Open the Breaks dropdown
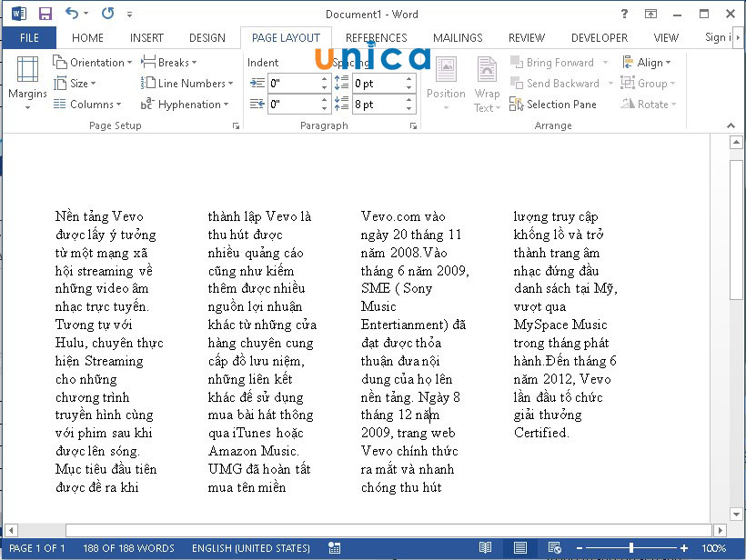The width and height of the screenshot is (746, 560). pos(169,63)
